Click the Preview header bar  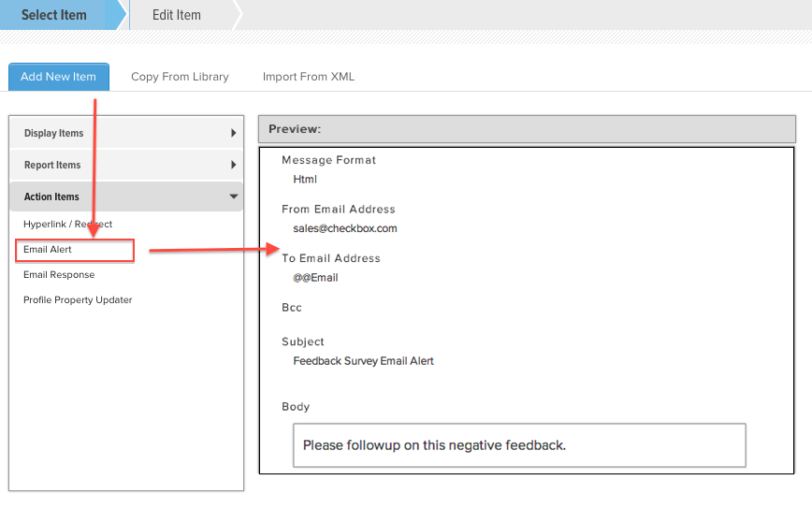pos(527,129)
